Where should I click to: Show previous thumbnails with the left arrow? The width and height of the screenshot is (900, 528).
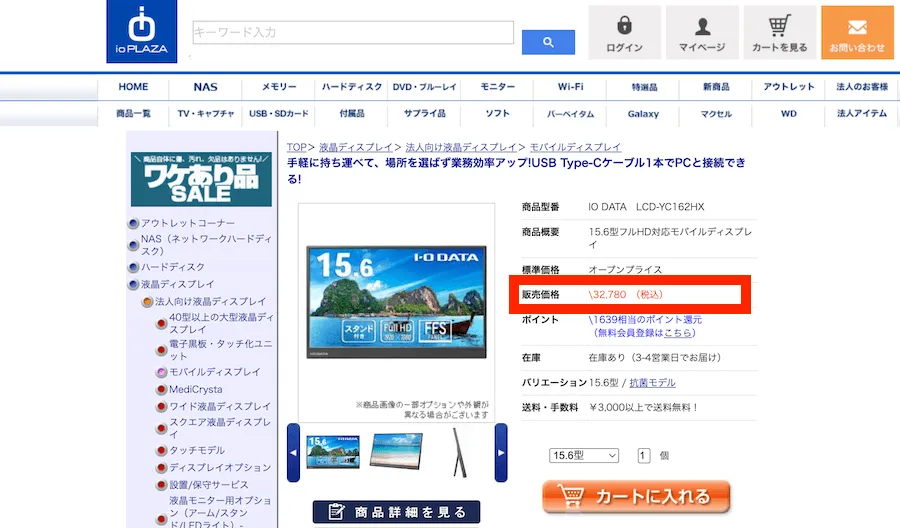tap(293, 453)
